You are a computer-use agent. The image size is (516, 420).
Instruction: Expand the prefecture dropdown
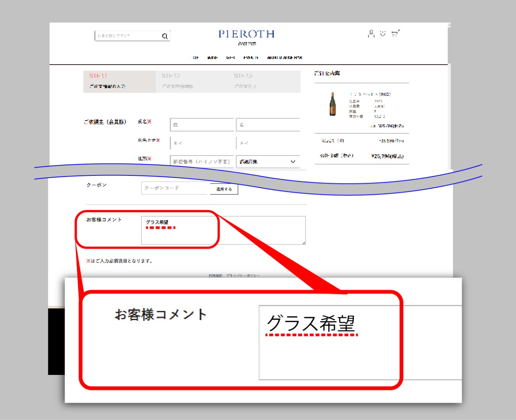[x=268, y=162]
